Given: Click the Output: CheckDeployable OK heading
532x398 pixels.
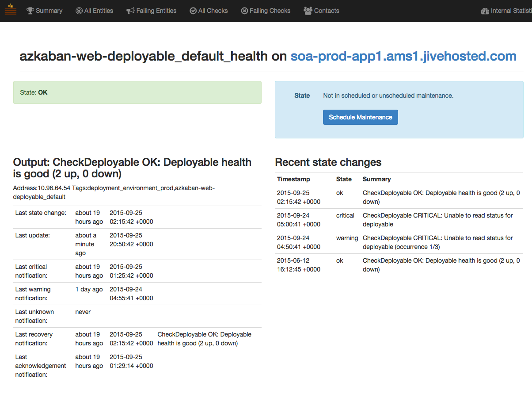Looking at the screenshot, I should pos(132,168).
